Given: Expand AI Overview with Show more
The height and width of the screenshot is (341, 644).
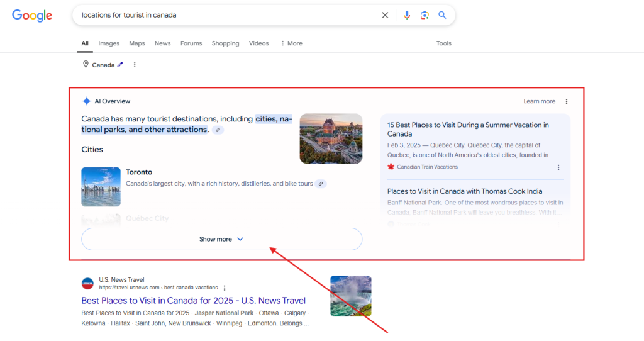Looking at the screenshot, I should 221,239.
